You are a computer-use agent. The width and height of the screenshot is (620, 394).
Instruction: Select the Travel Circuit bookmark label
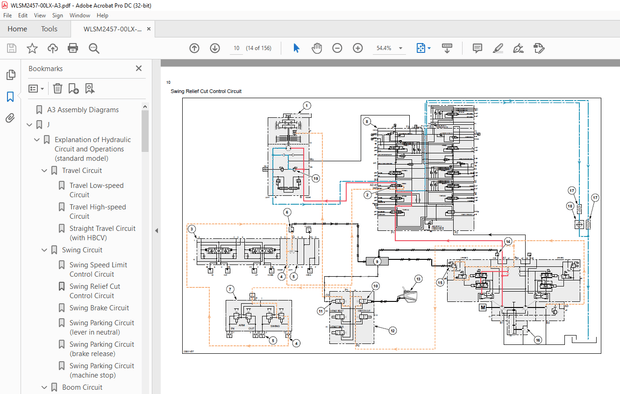[x=82, y=170]
